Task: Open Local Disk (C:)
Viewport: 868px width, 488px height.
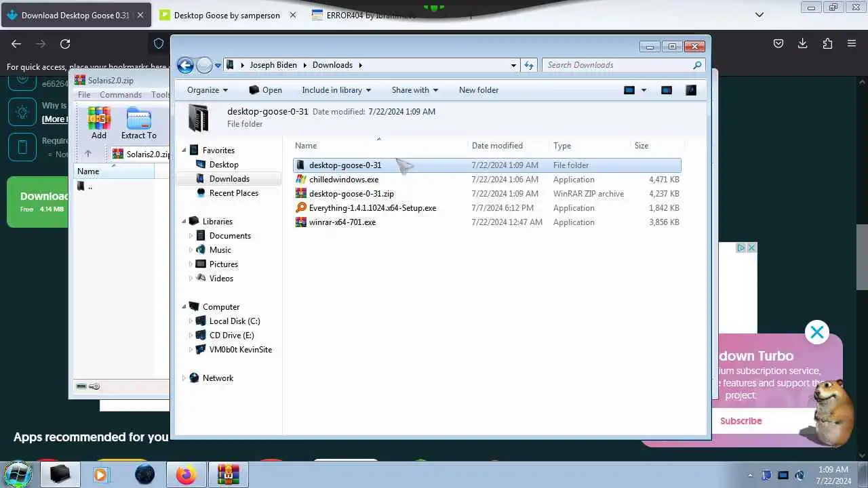Action: click(235, 321)
